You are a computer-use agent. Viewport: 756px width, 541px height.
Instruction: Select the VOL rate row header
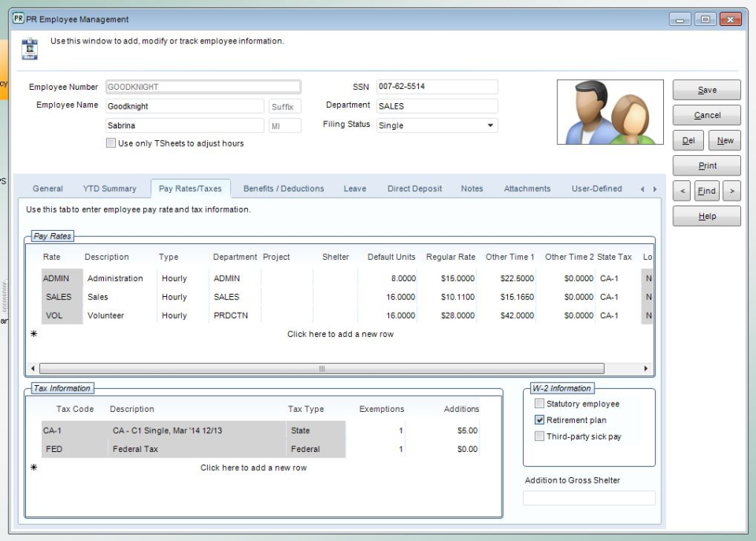point(61,315)
